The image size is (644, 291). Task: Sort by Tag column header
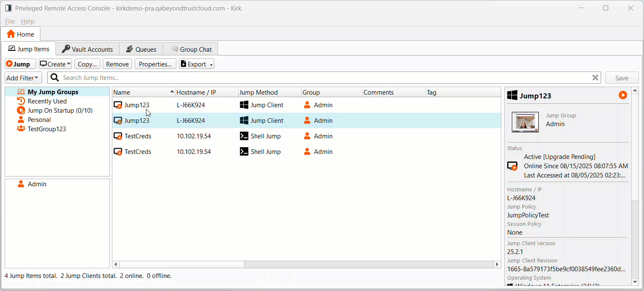point(463,92)
